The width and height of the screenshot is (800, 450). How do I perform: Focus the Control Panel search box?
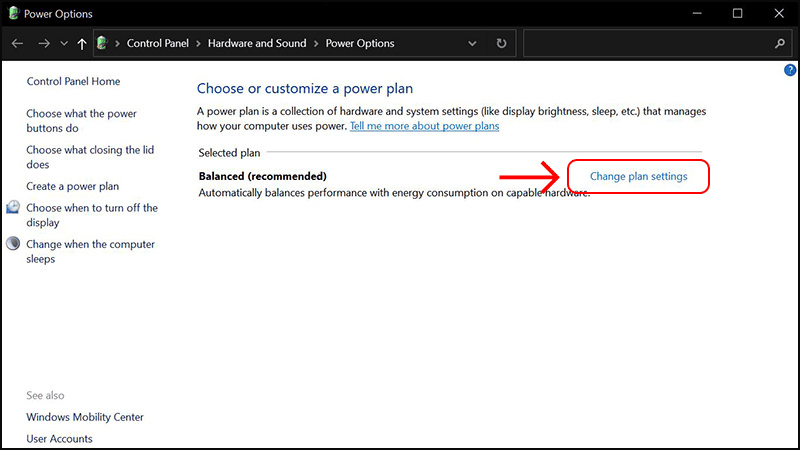pos(647,44)
